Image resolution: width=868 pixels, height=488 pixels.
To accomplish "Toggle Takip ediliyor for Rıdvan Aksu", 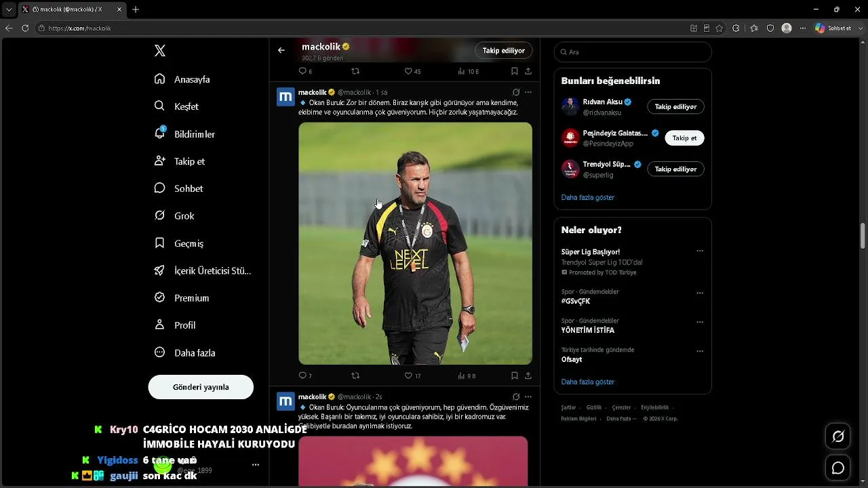I will point(675,106).
